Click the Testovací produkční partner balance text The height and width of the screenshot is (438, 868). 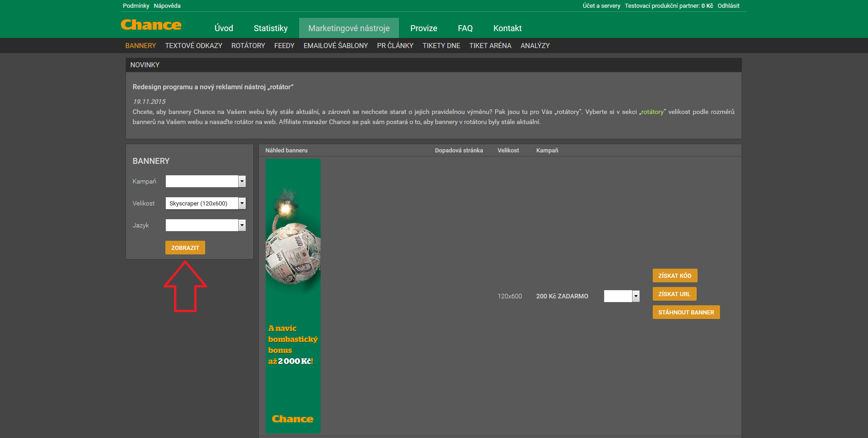click(x=669, y=6)
